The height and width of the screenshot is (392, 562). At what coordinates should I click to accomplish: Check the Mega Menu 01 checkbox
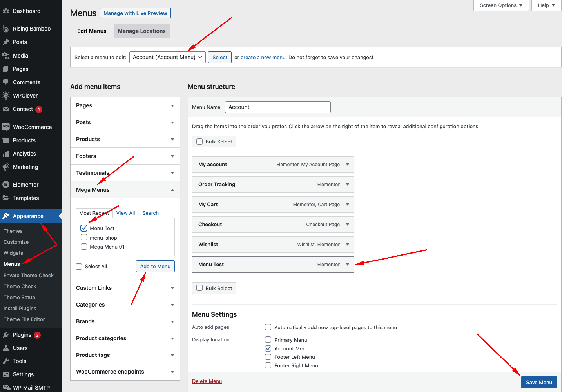pyautogui.click(x=84, y=247)
